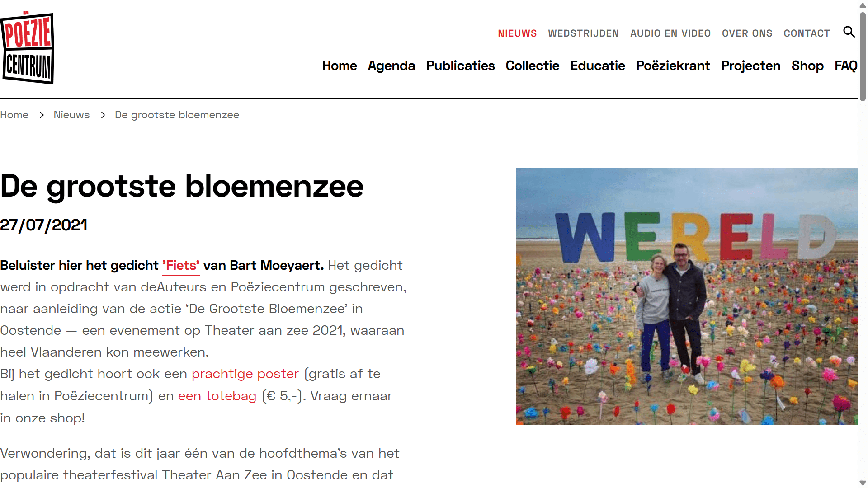Go to the Shop page

click(x=807, y=66)
